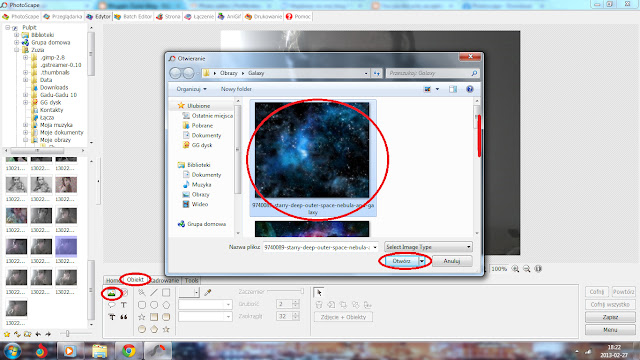Click the Nowy folder button
The width and height of the screenshot is (640, 360).
[x=236, y=89]
